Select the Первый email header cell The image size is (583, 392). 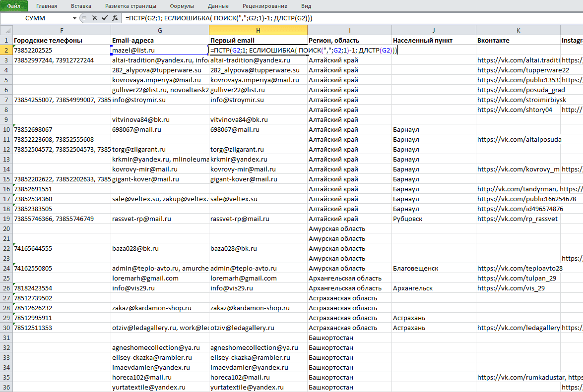(x=258, y=41)
